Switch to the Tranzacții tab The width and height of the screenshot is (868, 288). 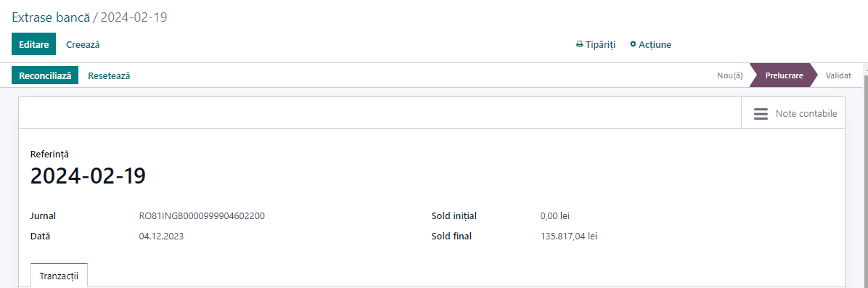[x=60, y=275]
